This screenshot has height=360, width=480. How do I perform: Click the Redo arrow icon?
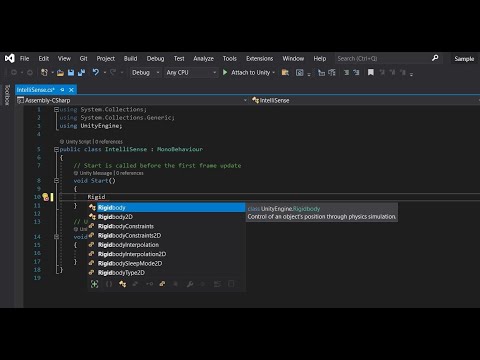point(113,72)
